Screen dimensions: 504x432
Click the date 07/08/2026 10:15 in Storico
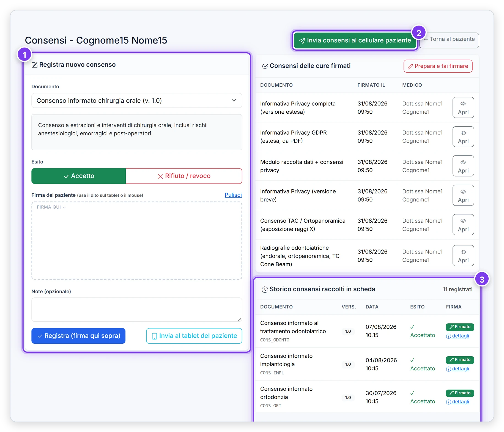pos(381,331)
